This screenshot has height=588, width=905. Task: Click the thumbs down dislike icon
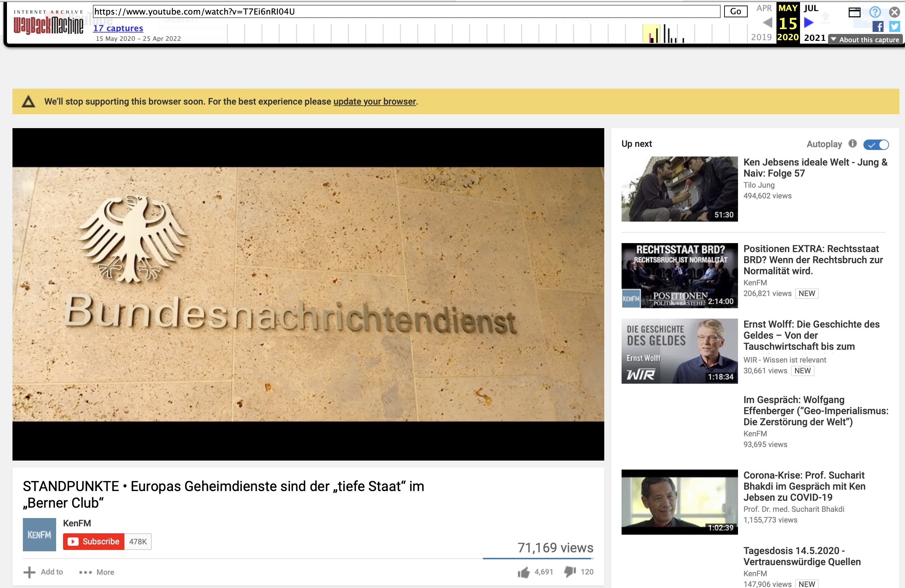tap(570, 572)
